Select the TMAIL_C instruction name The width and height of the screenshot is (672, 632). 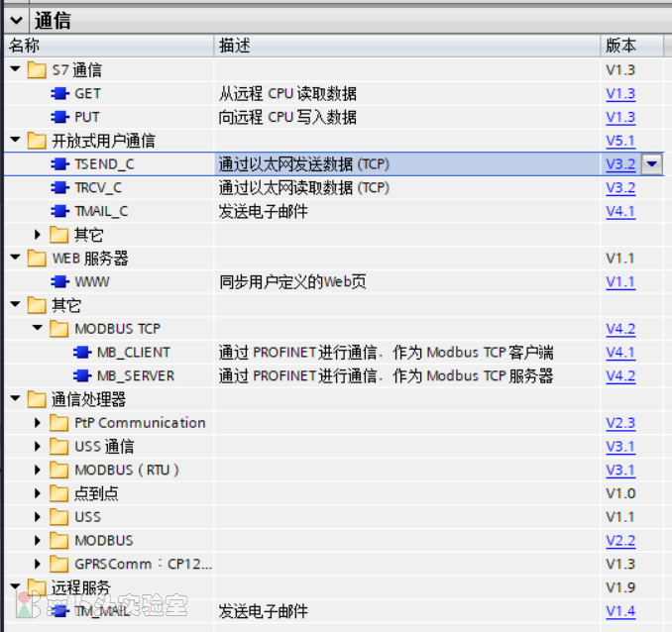[x=101, y=211]
